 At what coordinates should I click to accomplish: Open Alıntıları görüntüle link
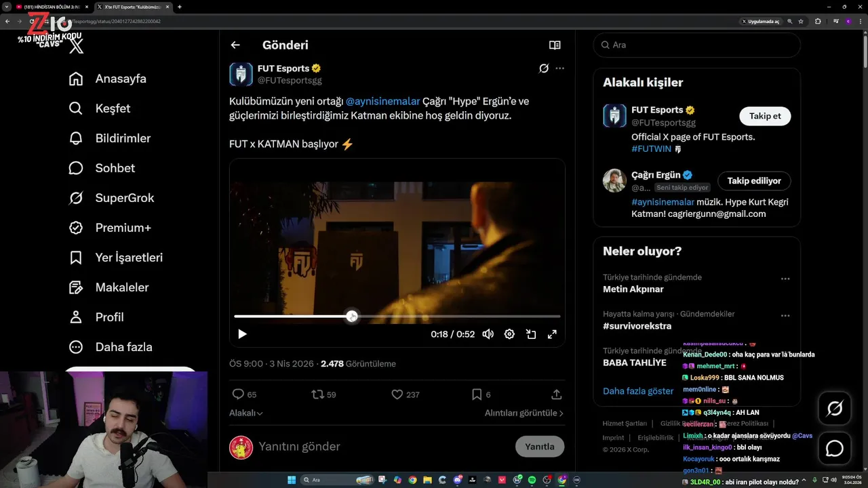[524, 413]
